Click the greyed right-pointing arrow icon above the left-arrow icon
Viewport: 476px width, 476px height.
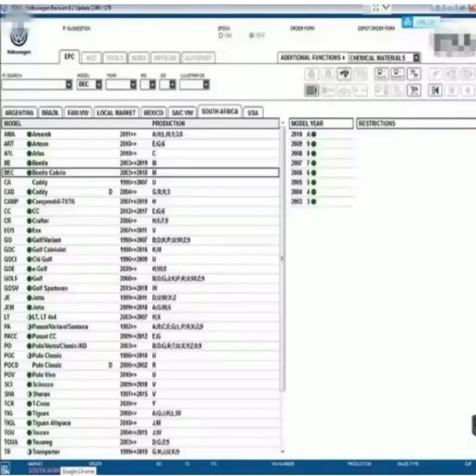(x=468, y=74)
